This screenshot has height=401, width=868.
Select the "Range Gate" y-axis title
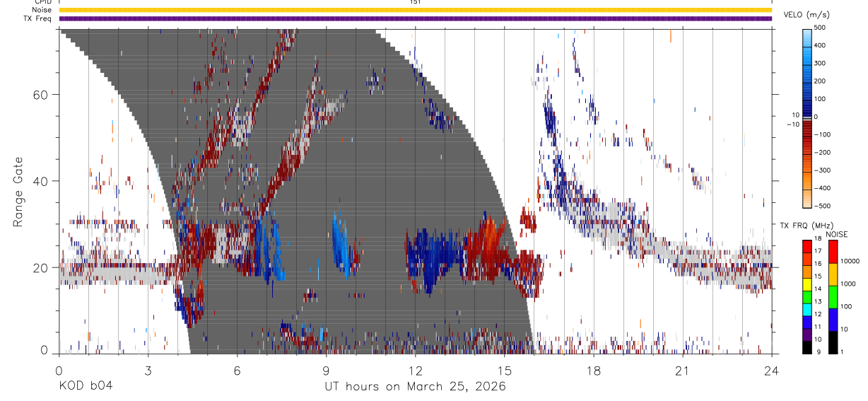[x=20, y=192]
